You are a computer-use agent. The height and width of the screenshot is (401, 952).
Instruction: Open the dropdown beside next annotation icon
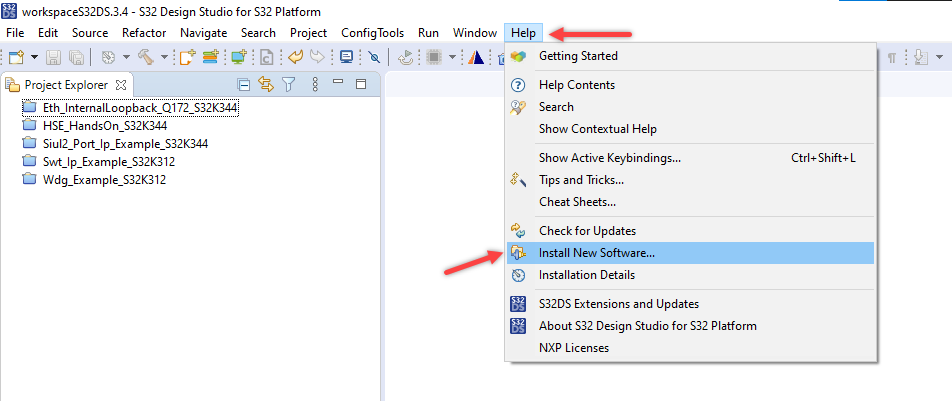(x=940, y=57)
